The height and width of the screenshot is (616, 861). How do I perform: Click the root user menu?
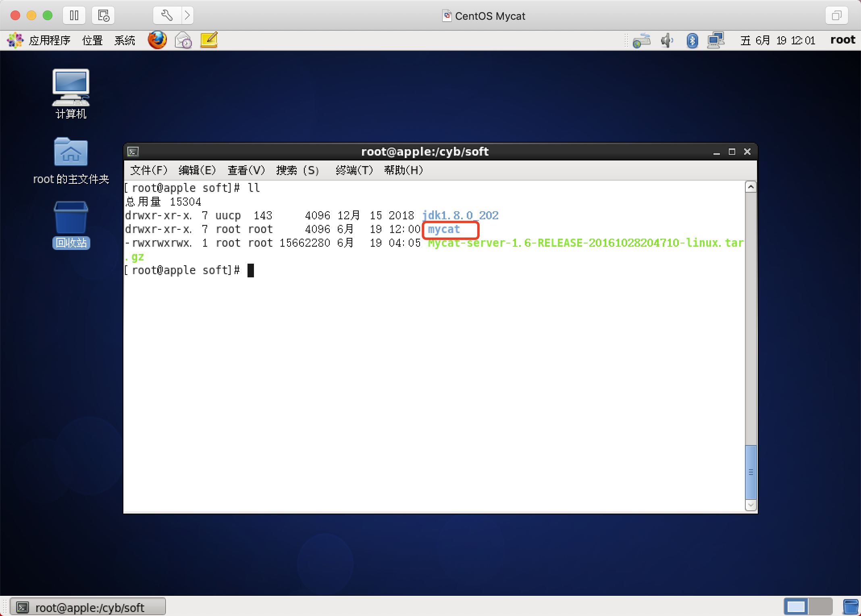[843, 40]
